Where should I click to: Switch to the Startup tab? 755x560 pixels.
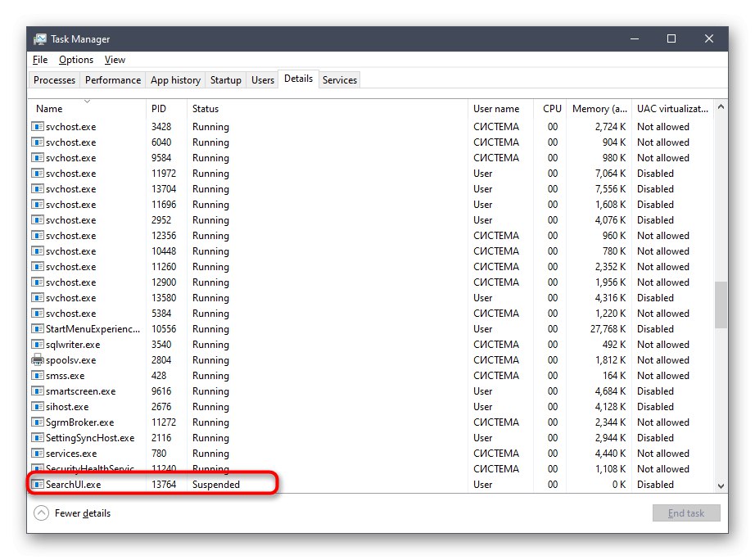[225, 80]
